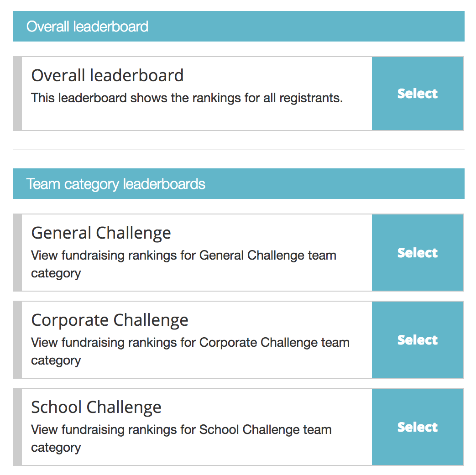This screenshot has height=475, width=476.
Task: Click empty space under Overall leaderboard card description
Action: click(196, 118)
